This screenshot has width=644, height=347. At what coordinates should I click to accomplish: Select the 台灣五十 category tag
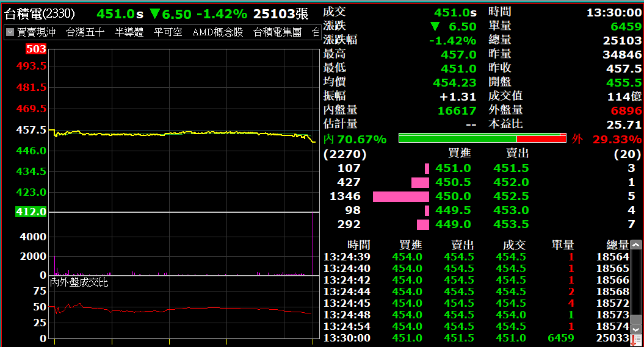85,32
